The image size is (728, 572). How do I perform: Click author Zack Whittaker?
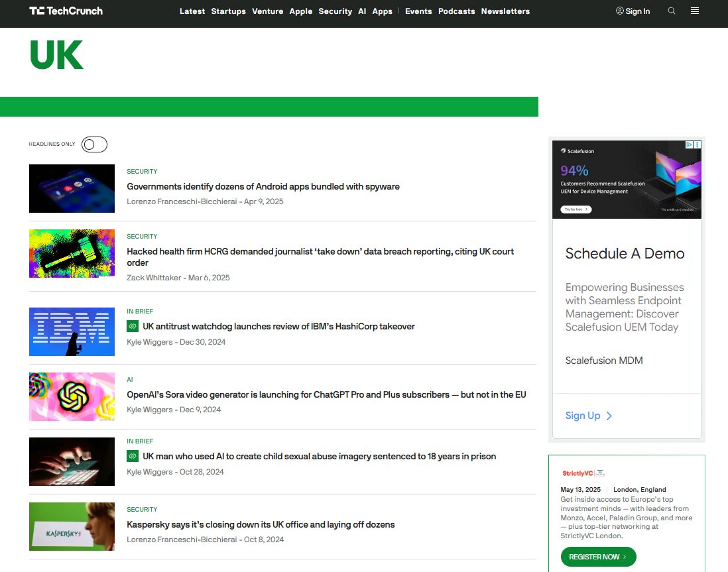[x=154, y=278]
